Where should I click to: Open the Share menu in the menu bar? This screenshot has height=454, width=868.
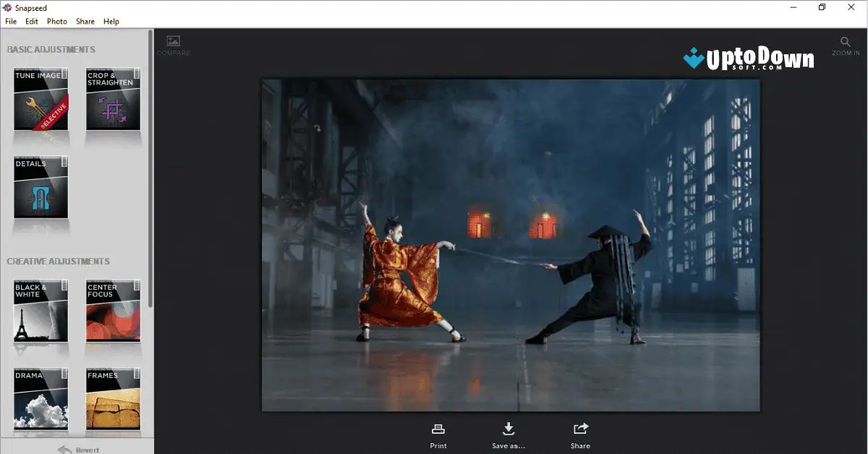[85, 21]
